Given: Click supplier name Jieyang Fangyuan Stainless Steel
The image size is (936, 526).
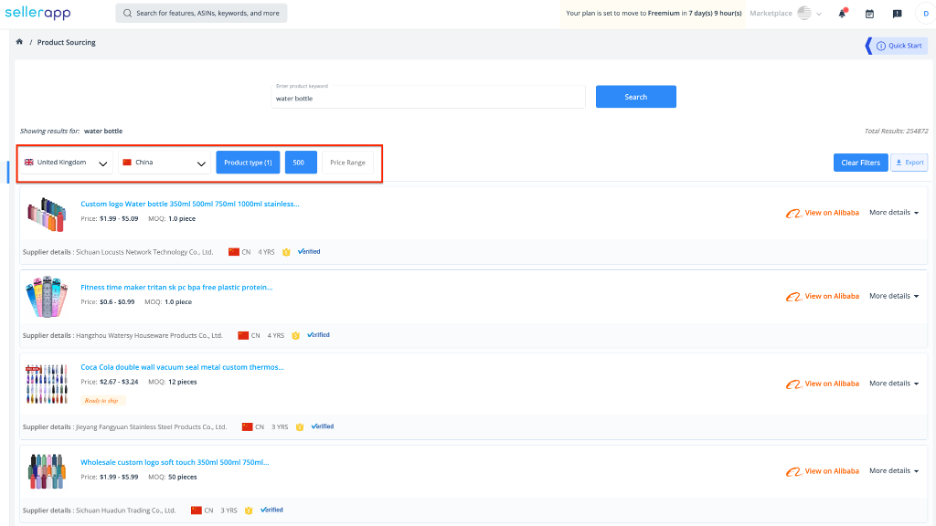Looking at the screenshot, I should click(x=152, y=427).
